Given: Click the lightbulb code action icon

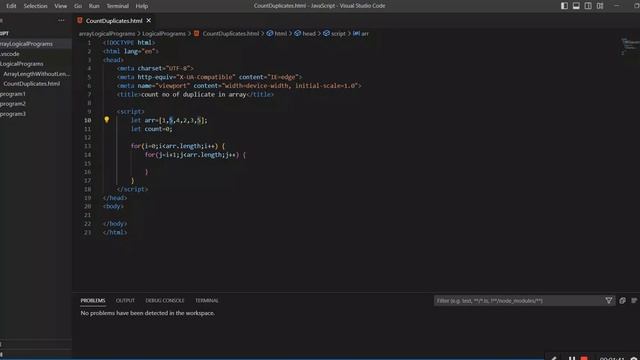Looking at the screenshot, I should tap(107, 120).
